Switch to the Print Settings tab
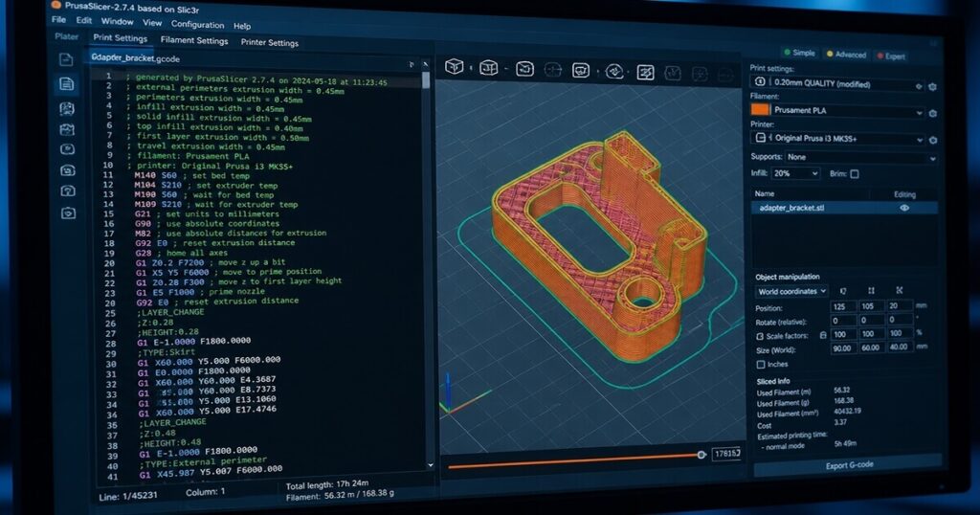 click(120, 37)
